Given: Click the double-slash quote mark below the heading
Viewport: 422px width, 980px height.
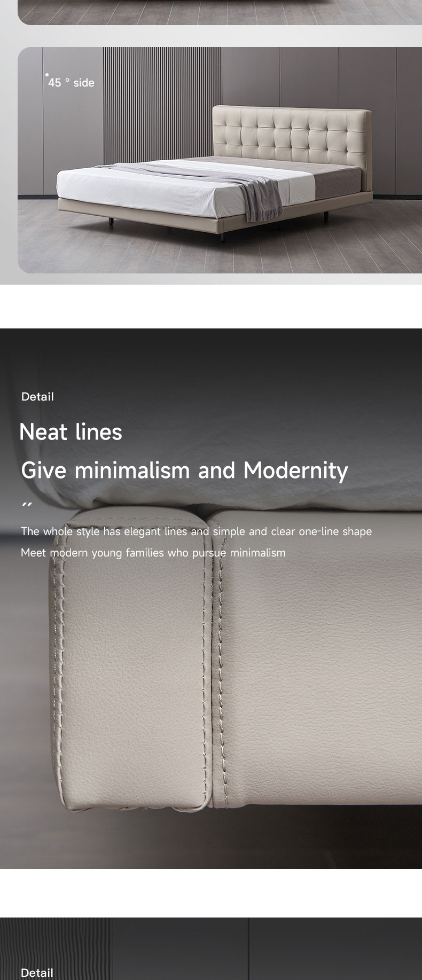Looking at the screenshot, I should (x=27, y=504).
